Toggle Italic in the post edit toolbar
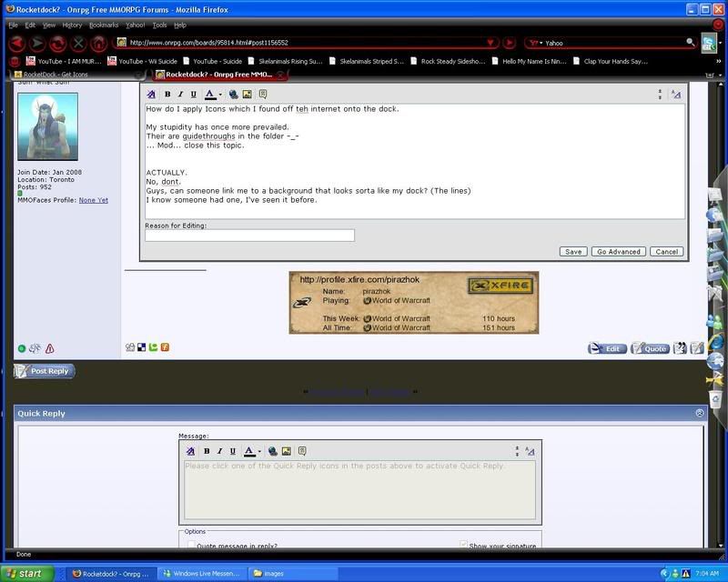The width and height of the screenshot is (728, 582). point(180,95)
